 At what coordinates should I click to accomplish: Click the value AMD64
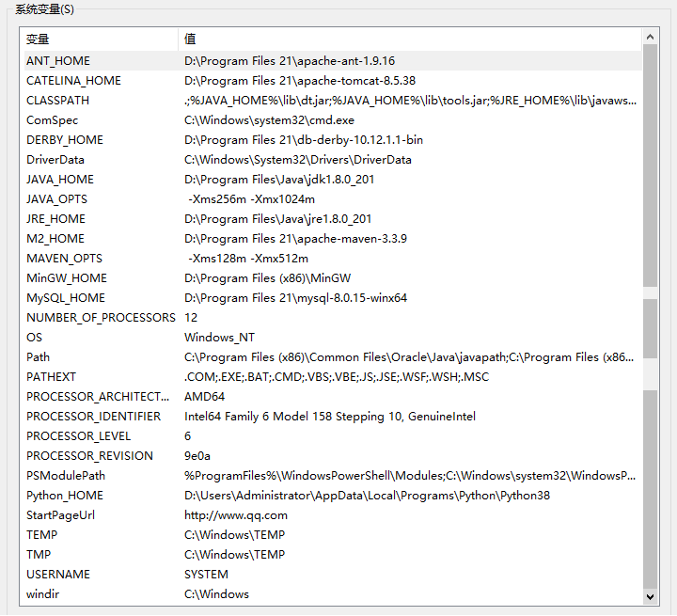coord(205,397)
